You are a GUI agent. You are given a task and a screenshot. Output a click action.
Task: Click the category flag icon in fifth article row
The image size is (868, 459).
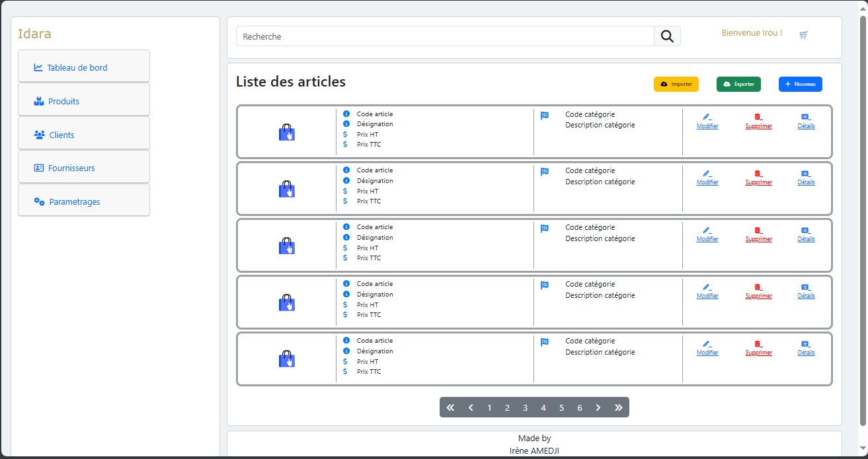[x=545, y=342]
